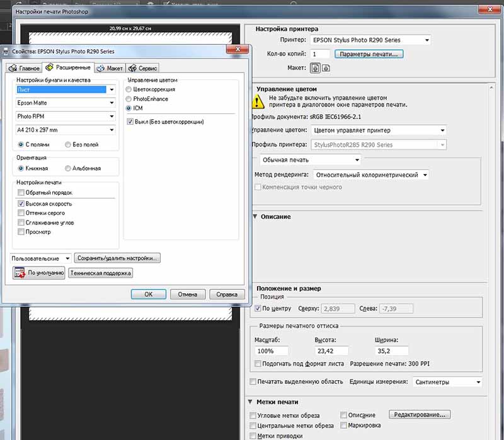504x440 pixels.
Task: Open the Пользовательские settings dropdown
Action: click(40, 258)
